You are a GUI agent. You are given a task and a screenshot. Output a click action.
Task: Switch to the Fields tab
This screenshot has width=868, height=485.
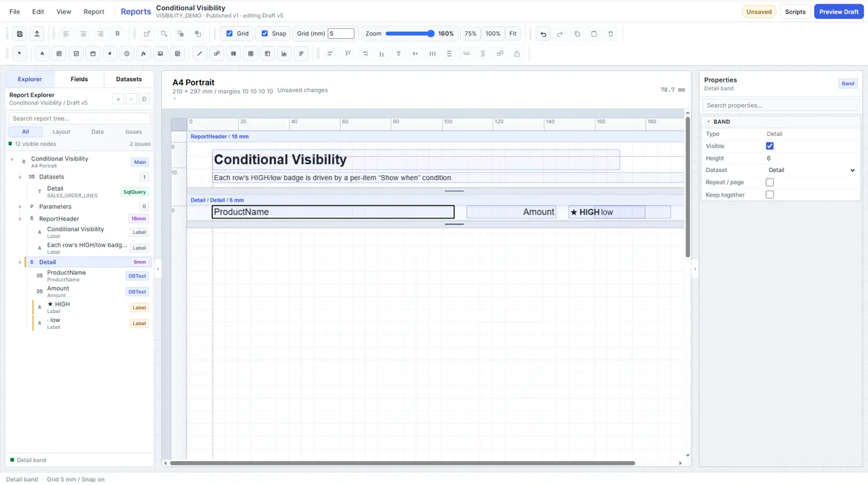point(80,79)
